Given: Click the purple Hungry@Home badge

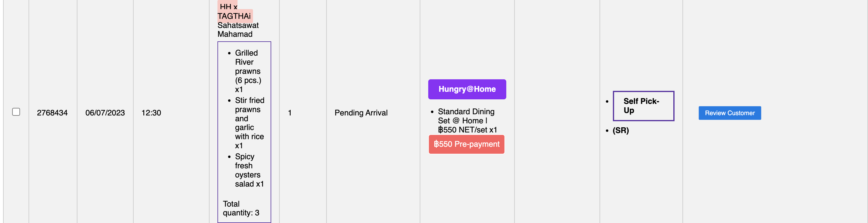Looking at the screenshot, I should [x=467, y=89].
